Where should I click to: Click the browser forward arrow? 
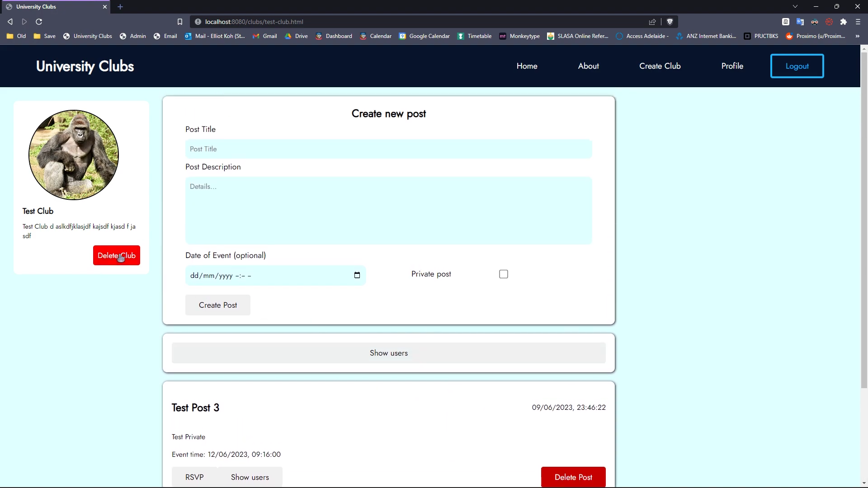pyautogui.click(x=24, y=22)
